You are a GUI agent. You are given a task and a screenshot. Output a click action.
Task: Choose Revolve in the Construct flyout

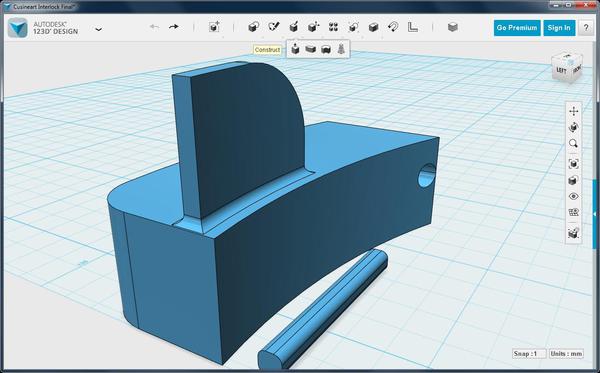pyautogui.click(x=326, y=49)
